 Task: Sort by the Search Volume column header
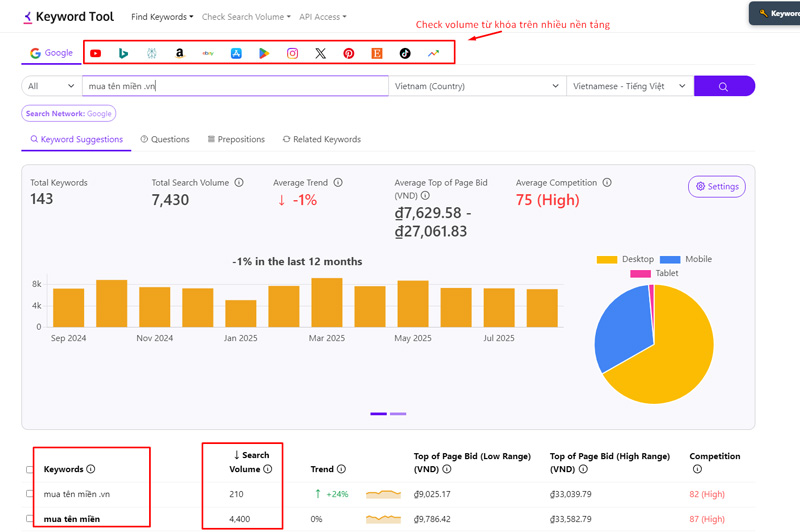[x=251, y=462]
